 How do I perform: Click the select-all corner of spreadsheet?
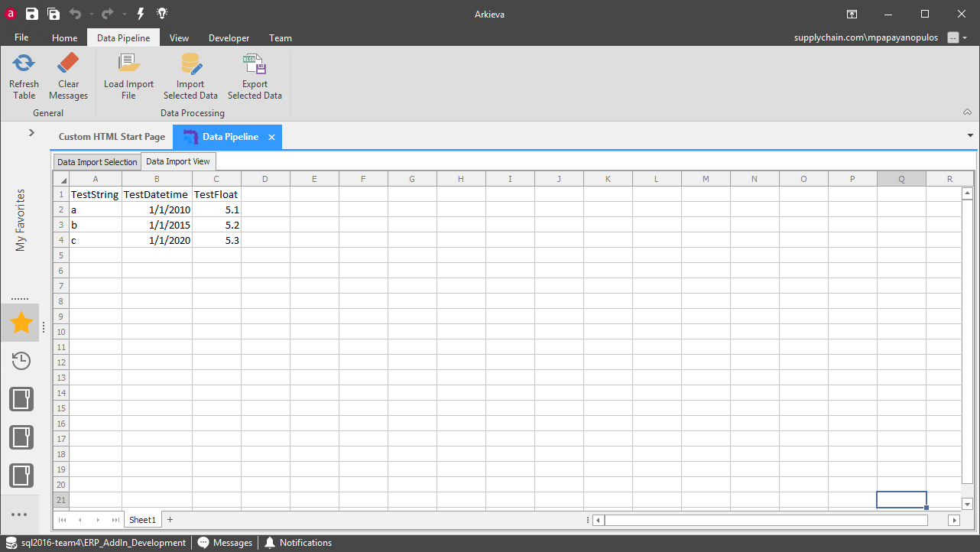[60, 179]
